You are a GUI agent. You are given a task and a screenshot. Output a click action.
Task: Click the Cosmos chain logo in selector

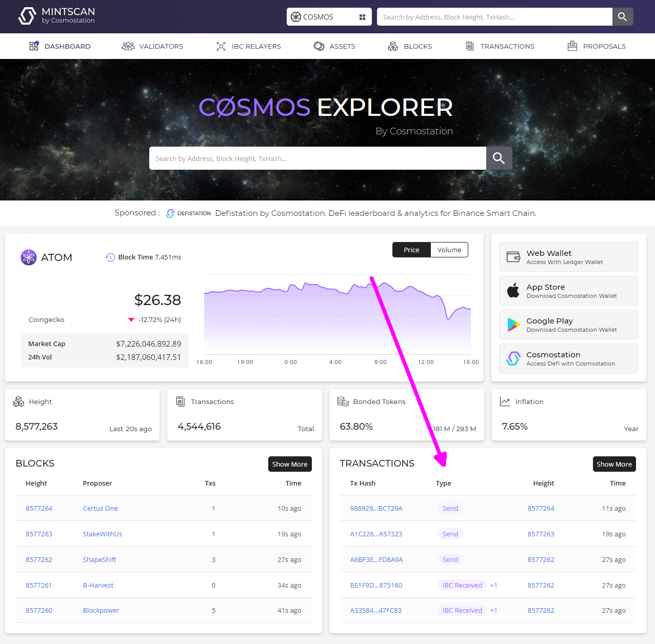click(x=296, y=17)
